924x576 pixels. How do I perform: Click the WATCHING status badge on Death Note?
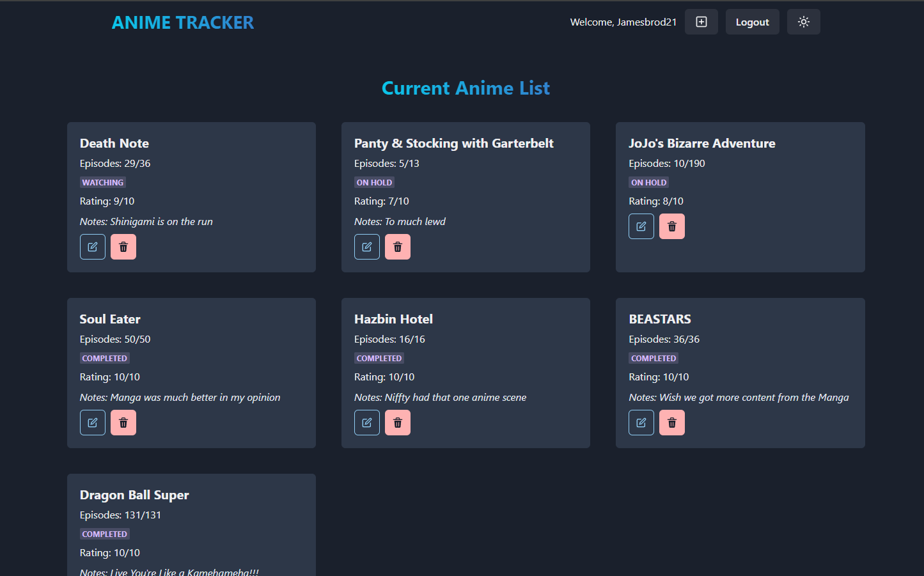pyautogui.click(x=103, y=182)
